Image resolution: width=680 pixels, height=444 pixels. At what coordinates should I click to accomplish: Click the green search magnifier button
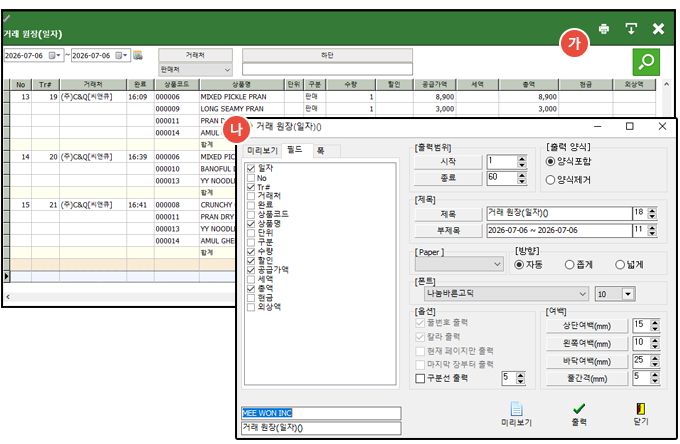point(646,62)
